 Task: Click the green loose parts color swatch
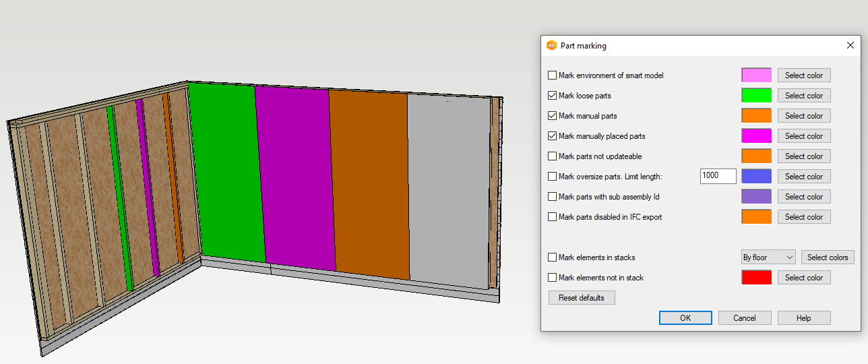756,96
